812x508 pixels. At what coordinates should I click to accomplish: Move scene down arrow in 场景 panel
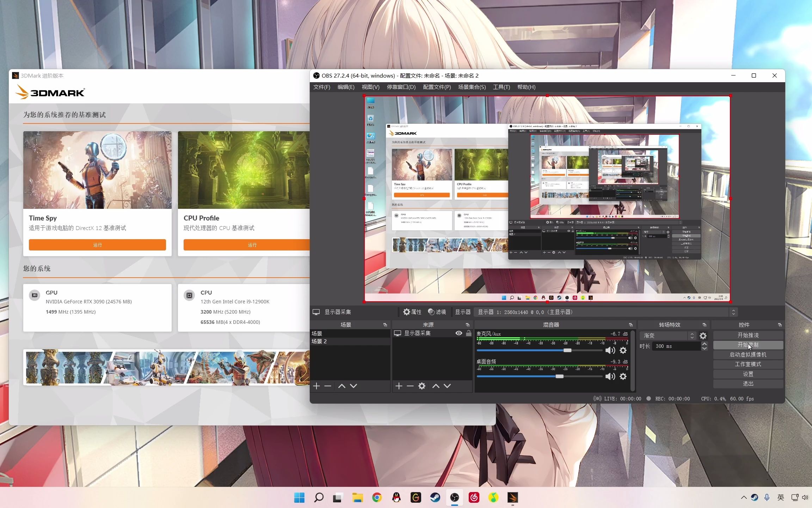353,386
